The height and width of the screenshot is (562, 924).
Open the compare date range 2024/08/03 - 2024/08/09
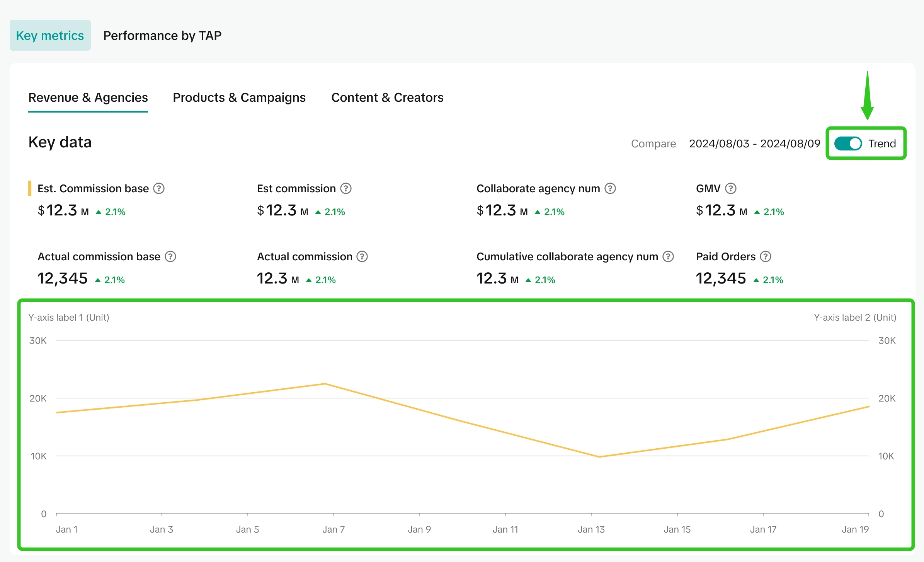pyautogui.click(x=754, y=143)
